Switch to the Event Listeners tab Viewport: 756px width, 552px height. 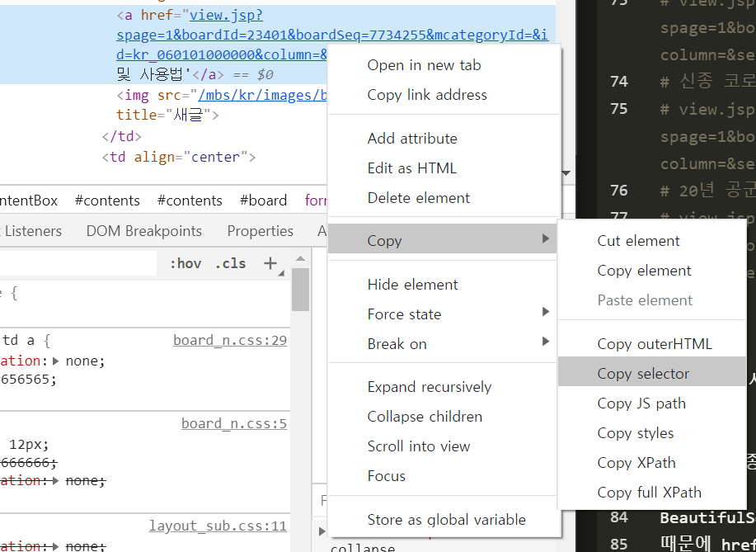click(33, 230)
